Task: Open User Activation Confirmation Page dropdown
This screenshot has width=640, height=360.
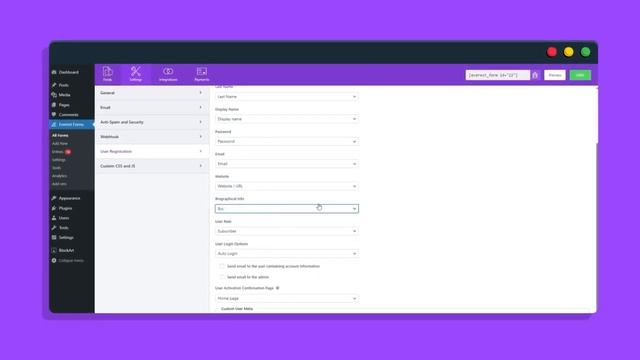Action: click(x=287, y=299)
